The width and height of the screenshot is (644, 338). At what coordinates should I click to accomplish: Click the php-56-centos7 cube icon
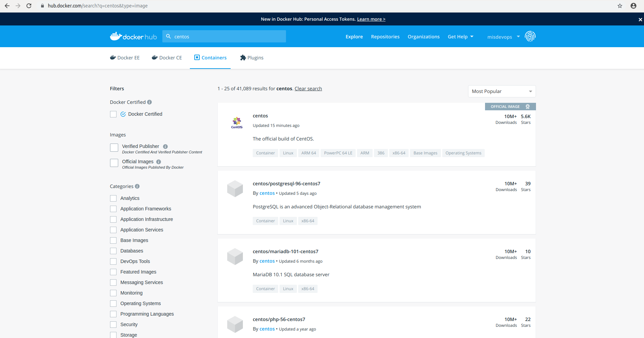pos(235,324)
